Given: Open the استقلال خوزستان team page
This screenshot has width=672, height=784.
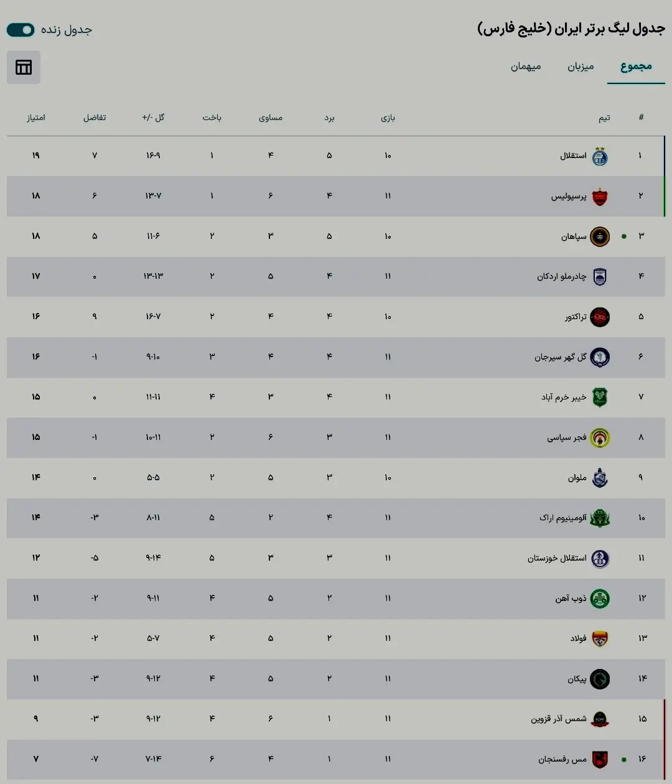Looking at the screenshot, I should (557, 558).
